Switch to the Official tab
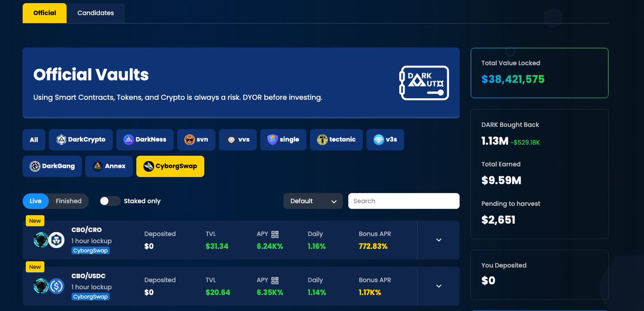644x311 pixels. pos(45,13)
